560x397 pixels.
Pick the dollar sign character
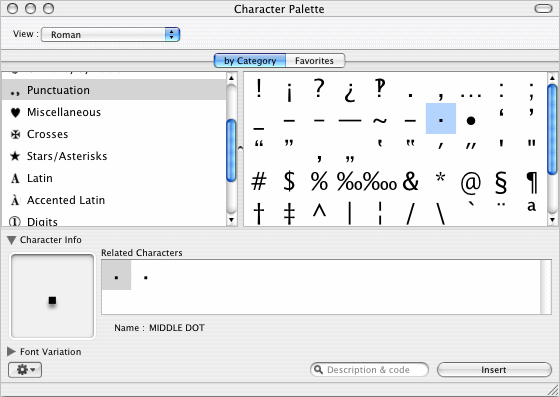[x=289, y=181]
